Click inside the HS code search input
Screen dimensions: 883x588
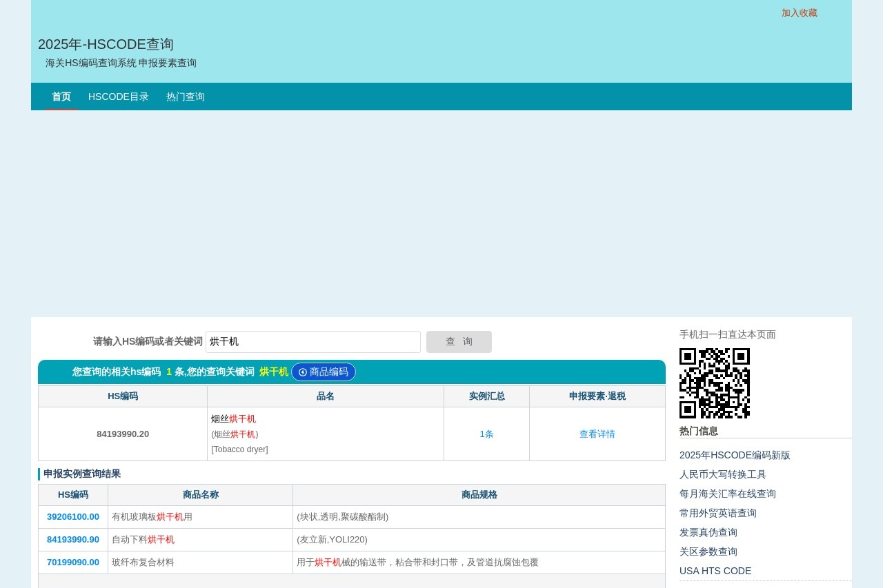click(x=312, y=342)
